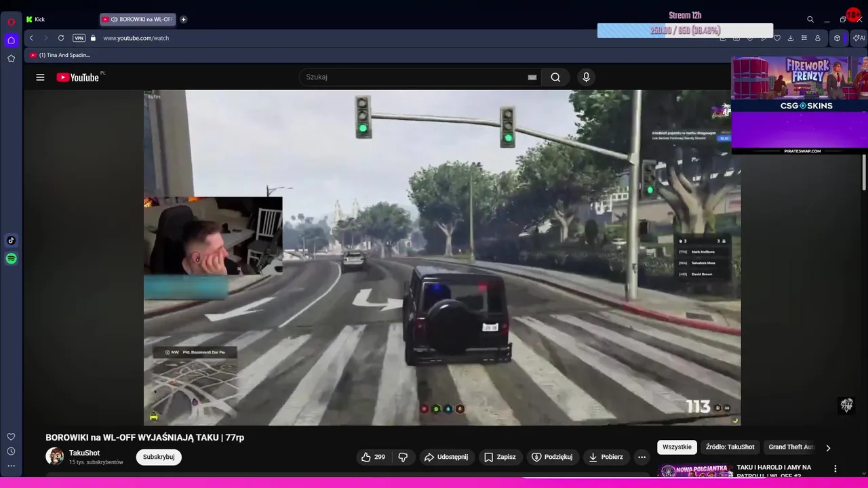The height and width of the screenshot is (488, 868).
Task: Click the YouTube search magnifier button
Action: point(555,77)
